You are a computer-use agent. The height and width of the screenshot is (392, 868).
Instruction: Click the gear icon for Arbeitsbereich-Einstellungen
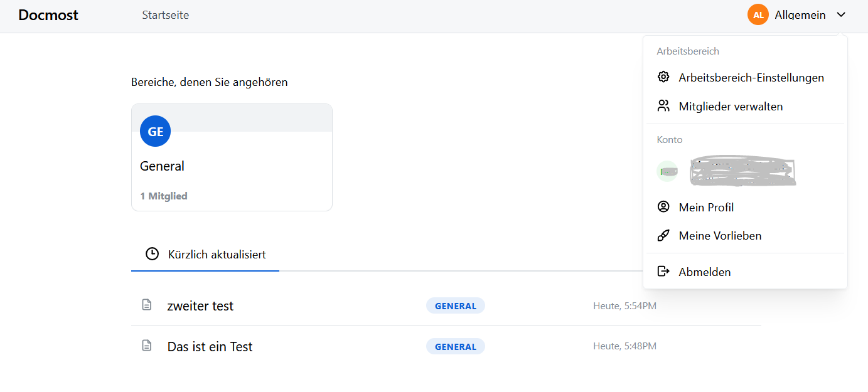663,77
